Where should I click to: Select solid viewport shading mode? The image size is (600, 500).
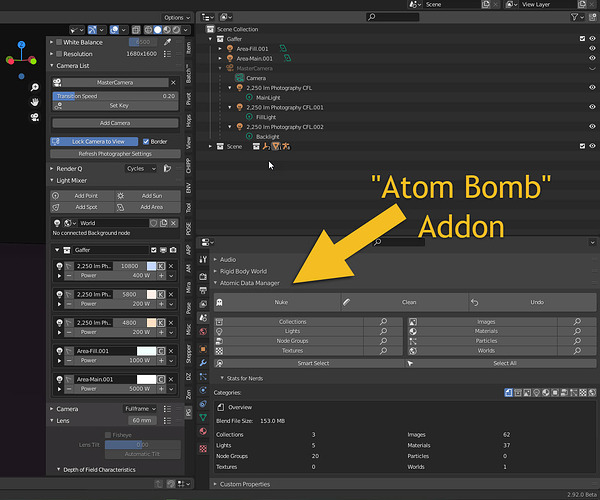(x=157, y=30)
